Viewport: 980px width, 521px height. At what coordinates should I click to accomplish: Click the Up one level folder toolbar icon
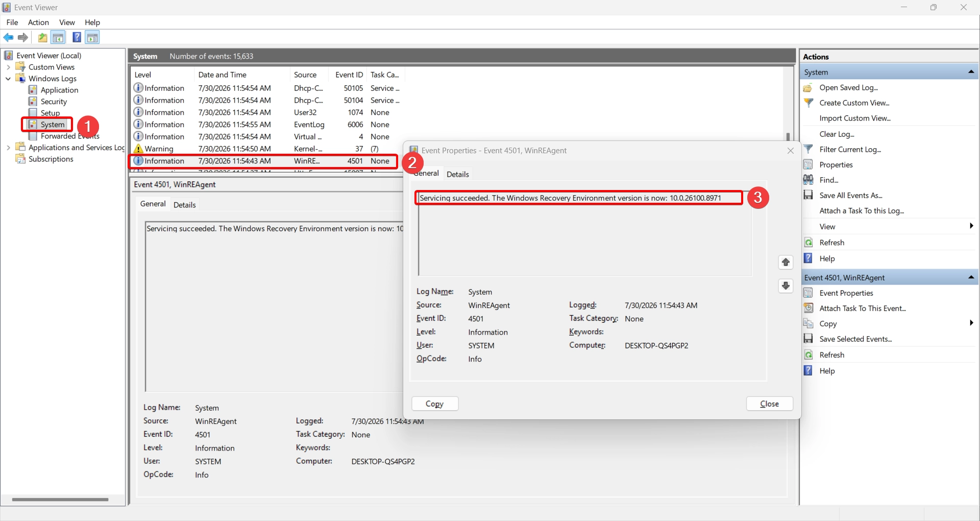43,37
